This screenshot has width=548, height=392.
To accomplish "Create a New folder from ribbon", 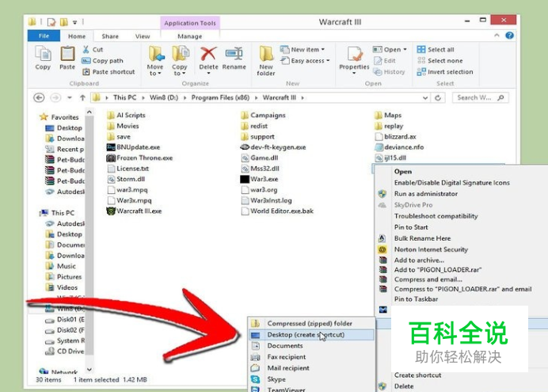I will [x=266, y=61].
